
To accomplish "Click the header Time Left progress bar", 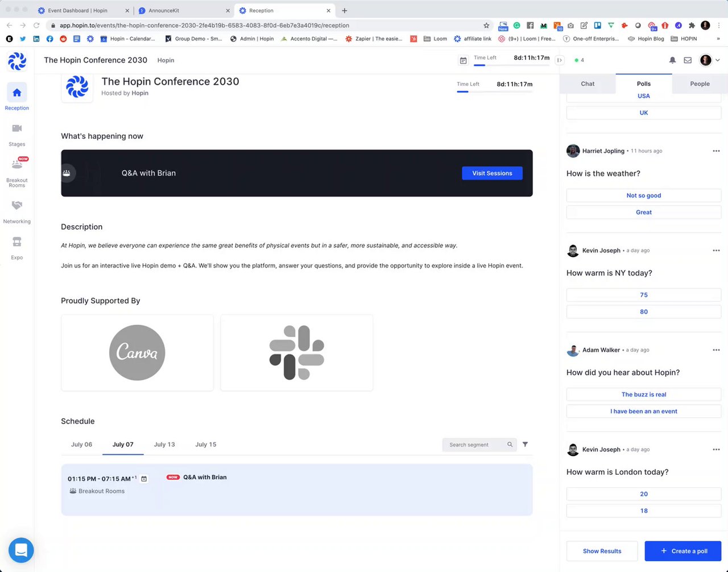I will (511, 65).
